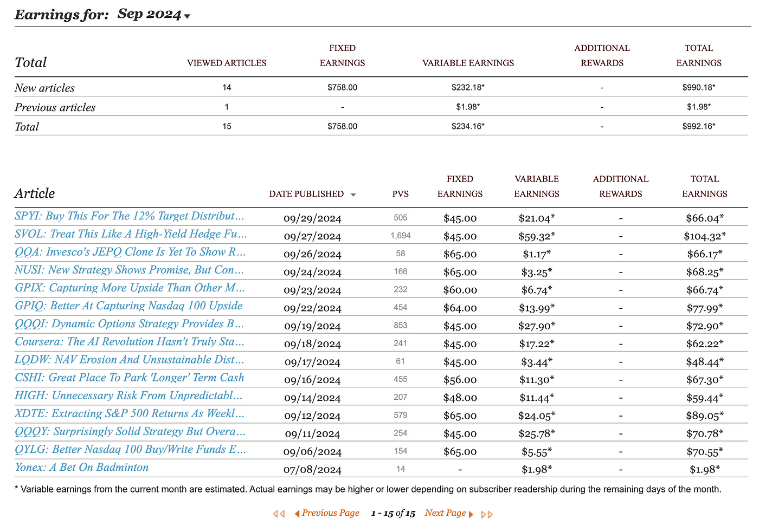Viewport: 759px width, 532px height.
Task: Open CSHI: Great Place To Park article
Action: [130, 377]
